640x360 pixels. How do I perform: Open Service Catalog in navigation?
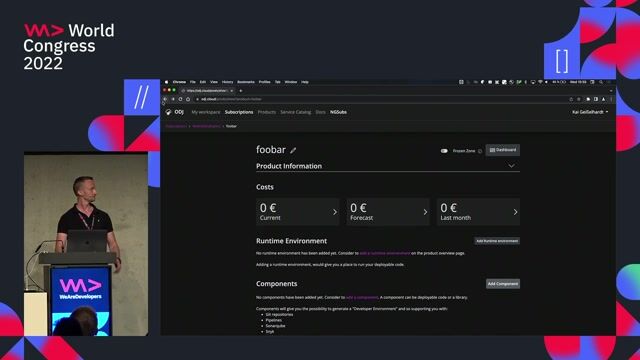[x=296, y=112]
